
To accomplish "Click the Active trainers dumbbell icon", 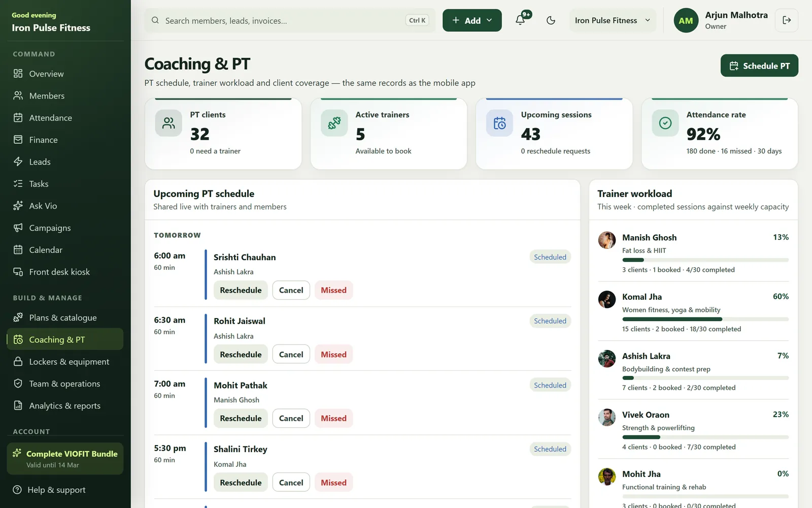I will (334, 123).
